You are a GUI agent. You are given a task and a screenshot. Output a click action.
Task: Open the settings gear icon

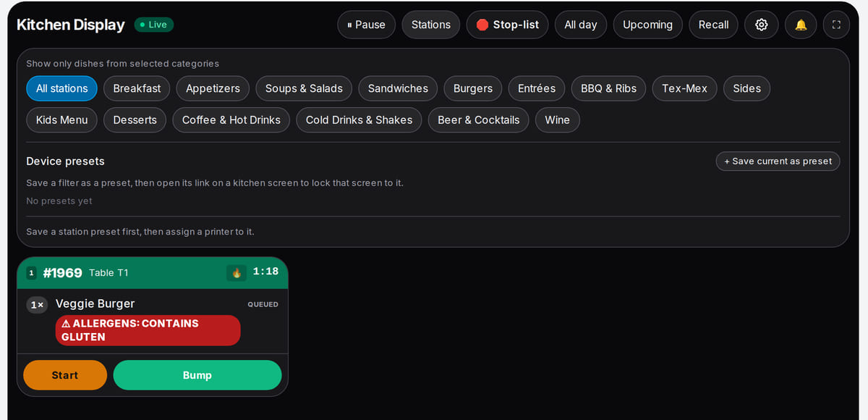[x=761, y=25]
